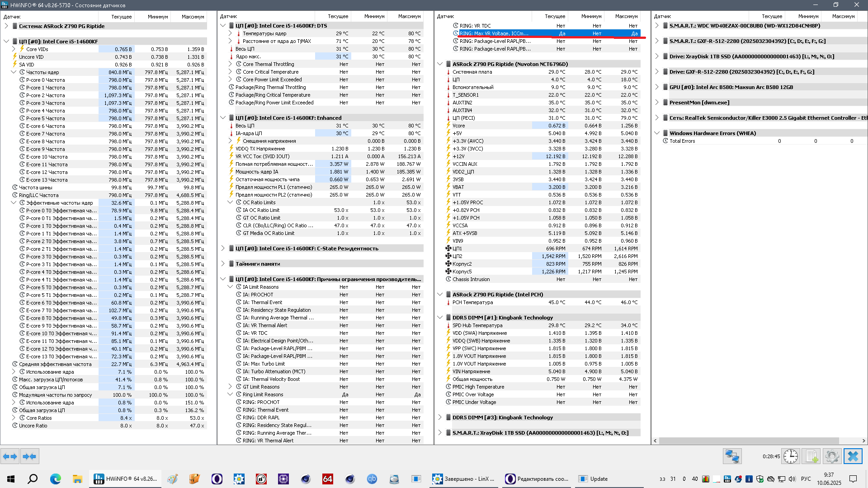Reset the elapsed time clock button

click(x=790, y=456)
